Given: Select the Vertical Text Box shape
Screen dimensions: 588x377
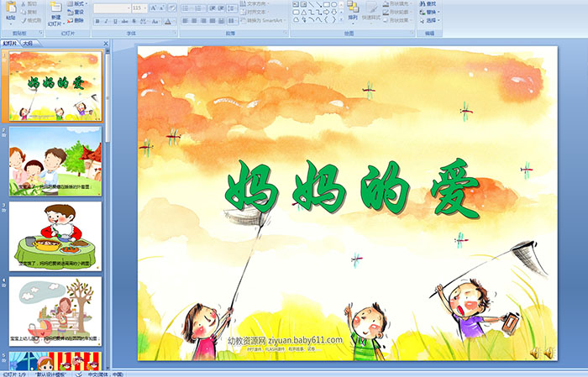Looking at the screenshot, I should click(x=303, y=4).
